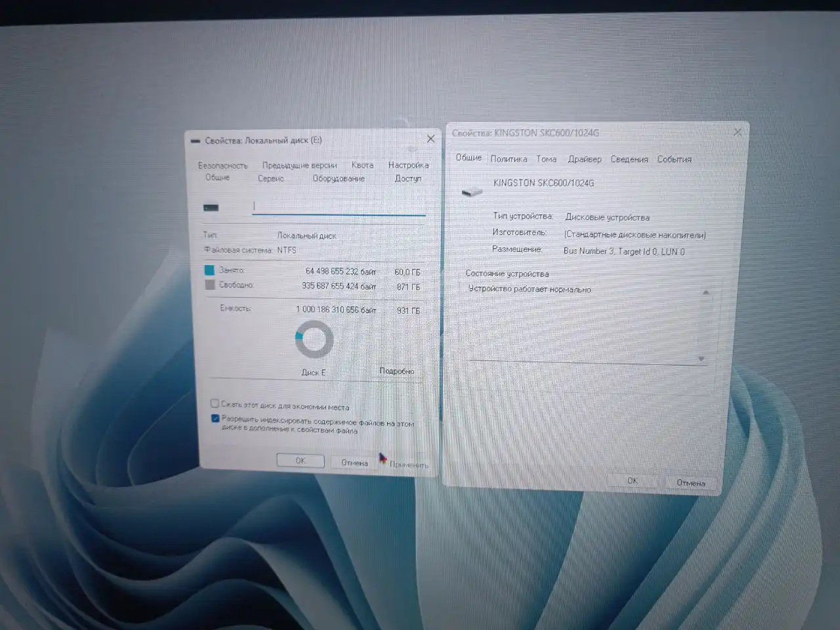
Task: Switch to the Предыдущие версии tab
Action: [299, 165]
